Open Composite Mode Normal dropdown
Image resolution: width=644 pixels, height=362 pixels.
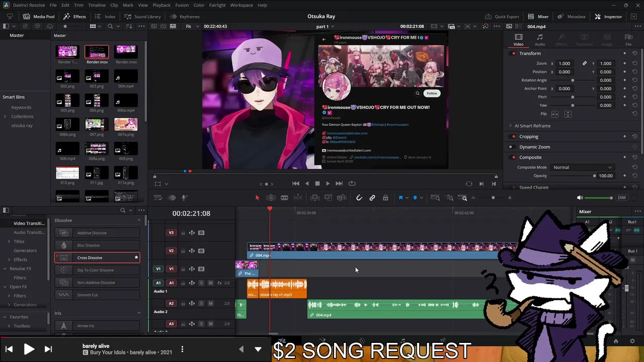(x=582, y=167)
